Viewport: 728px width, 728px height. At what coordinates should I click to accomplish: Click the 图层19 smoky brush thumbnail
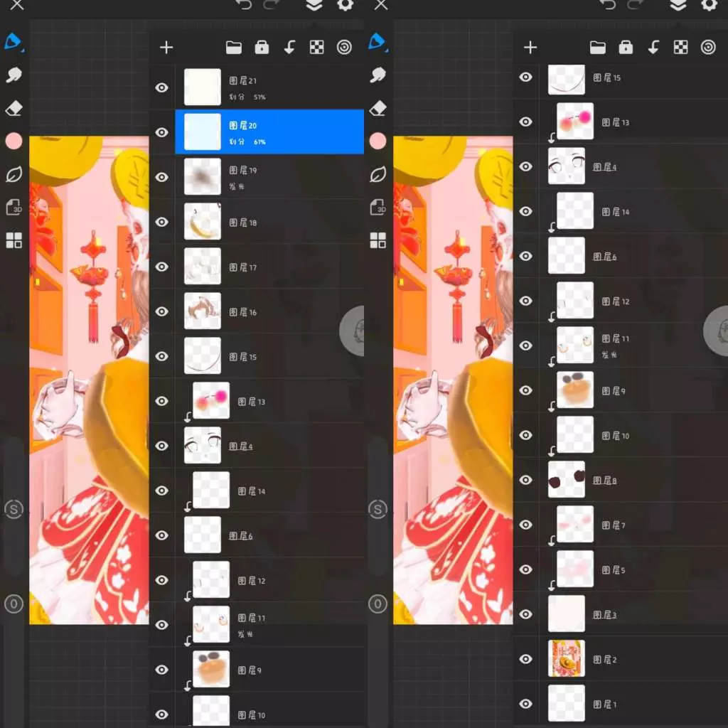(203, 176)
